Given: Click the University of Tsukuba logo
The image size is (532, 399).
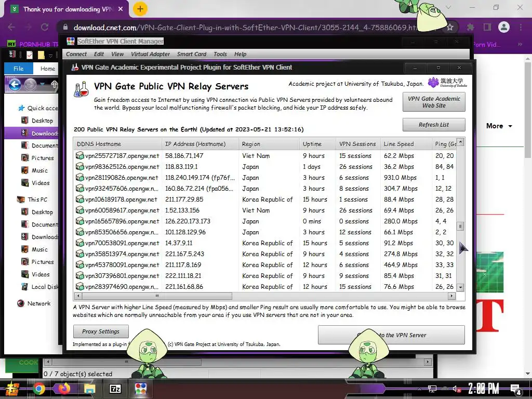Looking at the screenshot, I should tap(447, 83).
